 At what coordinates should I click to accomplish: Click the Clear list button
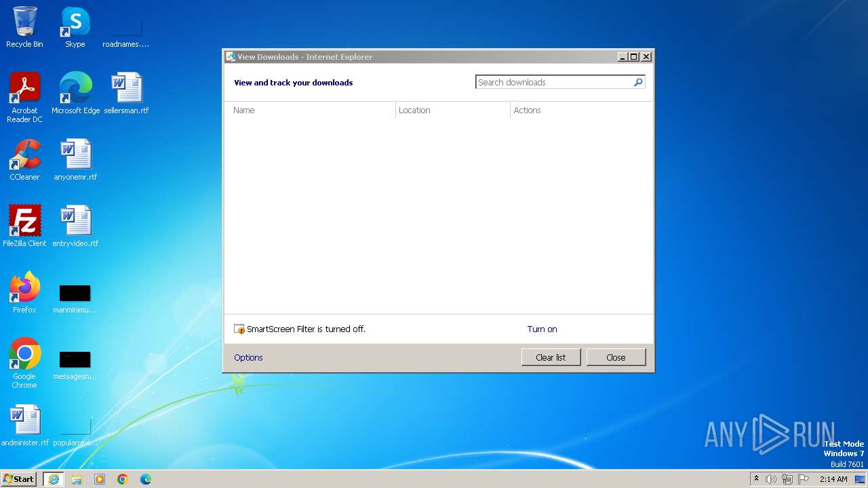tap(551, 357)
